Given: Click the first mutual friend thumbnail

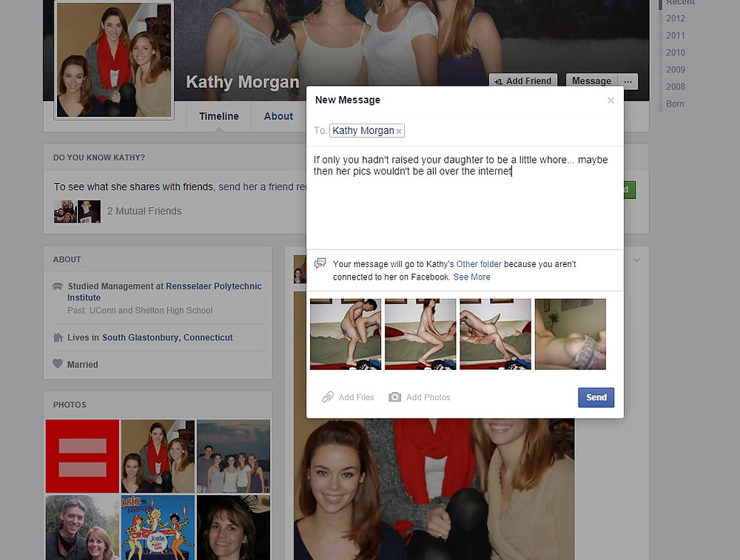Looking at the screenshot, I should (65, 212).
